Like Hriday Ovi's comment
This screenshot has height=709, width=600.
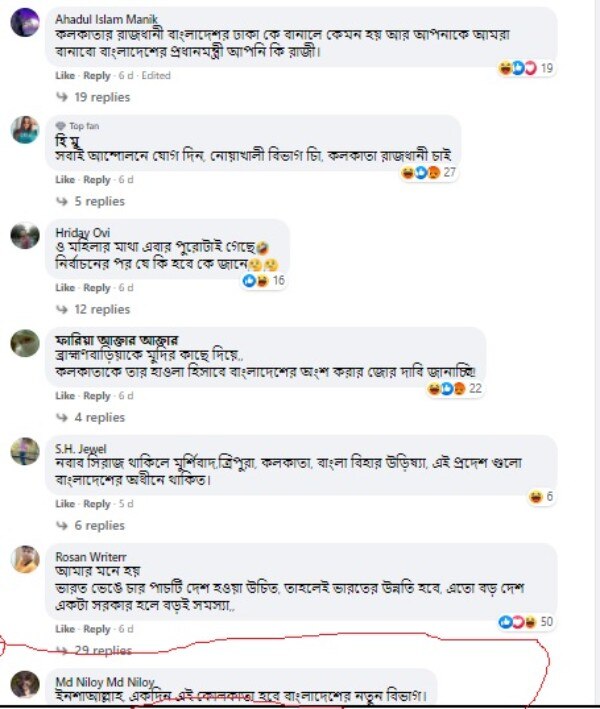(x=65, y=287)
